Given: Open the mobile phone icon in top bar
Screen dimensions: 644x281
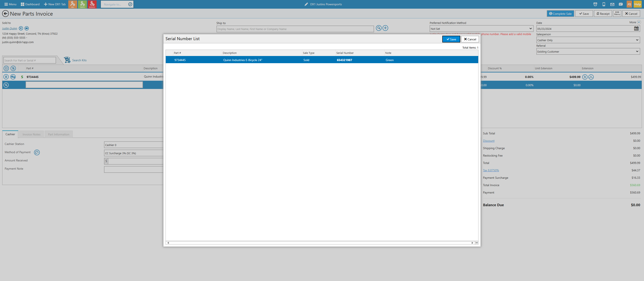Looking at the screenshot, I should click(x=604, y=4).
